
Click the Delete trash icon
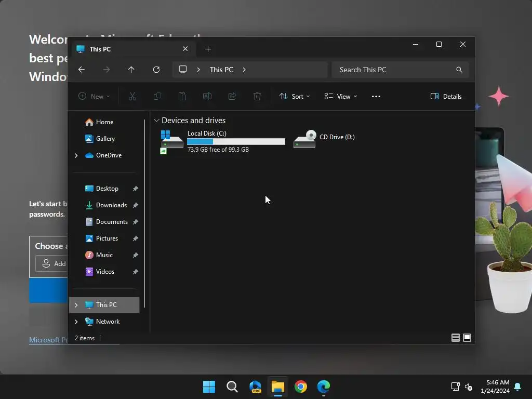point(257,96)
